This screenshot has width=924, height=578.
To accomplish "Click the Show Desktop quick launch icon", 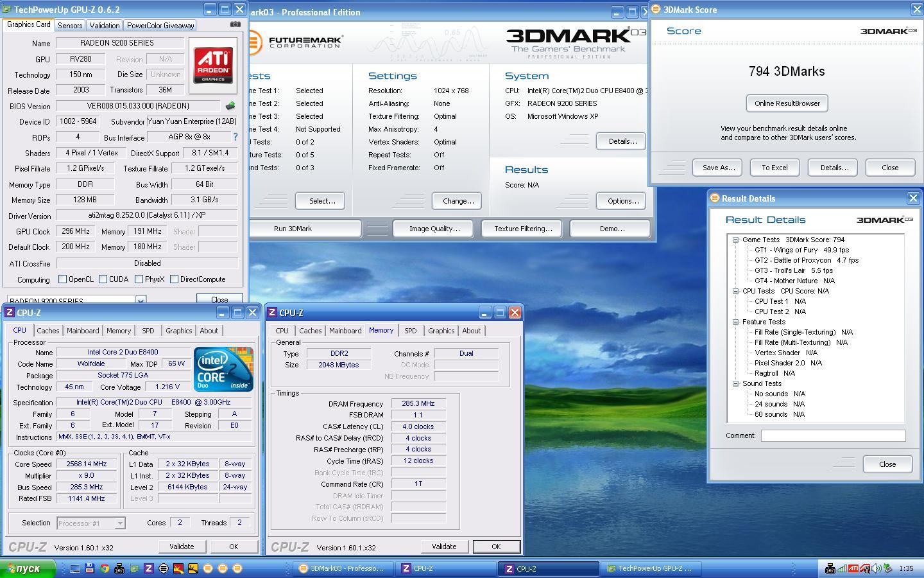I will (75, 568).
